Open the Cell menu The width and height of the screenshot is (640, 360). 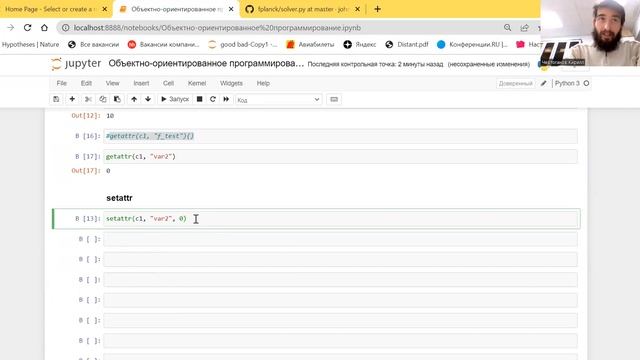(169, 83)
